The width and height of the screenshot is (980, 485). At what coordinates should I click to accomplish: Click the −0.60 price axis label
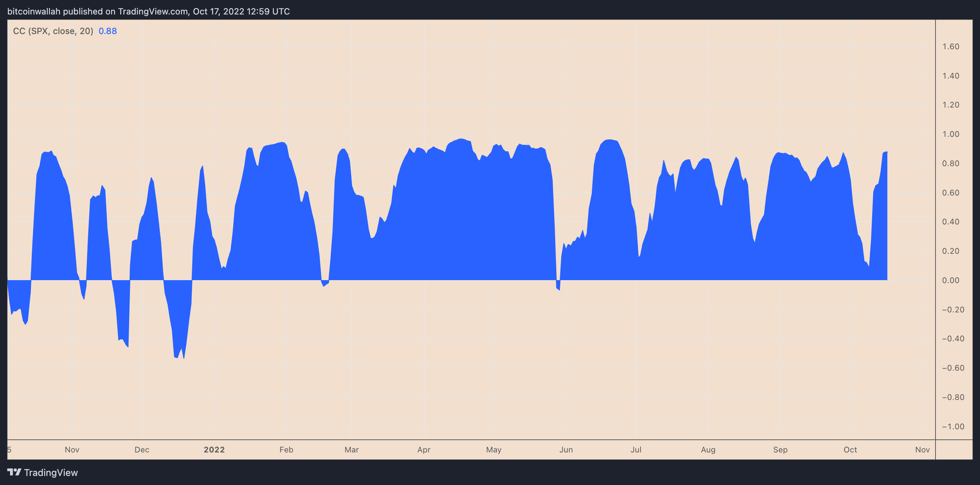pyautogui.click(x=952, y=368)
